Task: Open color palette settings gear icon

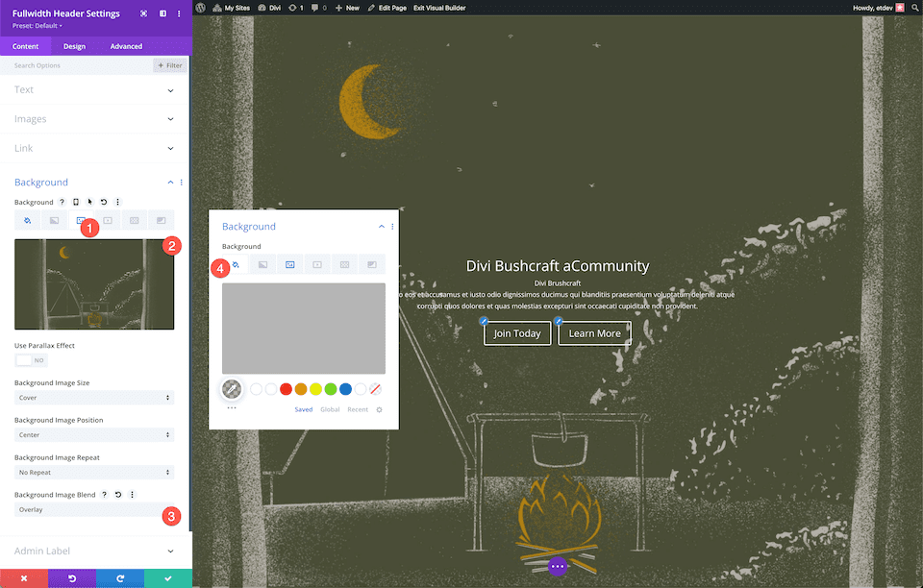Action: pyautogui.click(x=379, y=409)
